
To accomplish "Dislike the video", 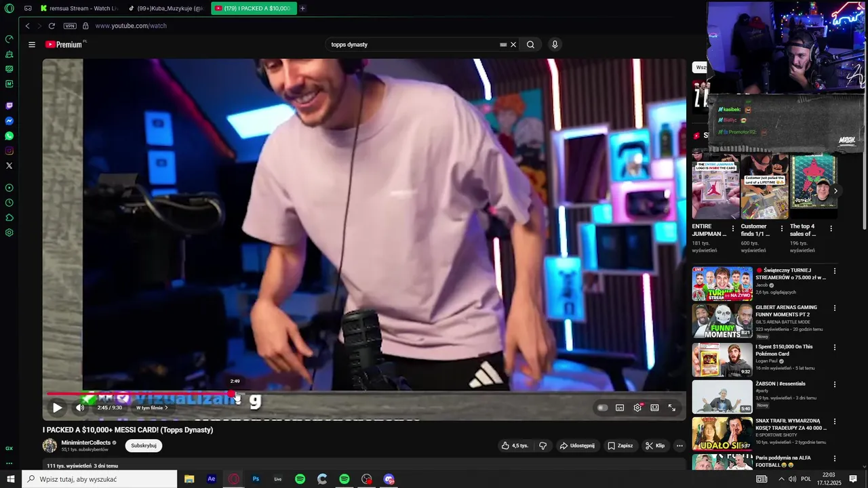I will [x=542, y=446].
